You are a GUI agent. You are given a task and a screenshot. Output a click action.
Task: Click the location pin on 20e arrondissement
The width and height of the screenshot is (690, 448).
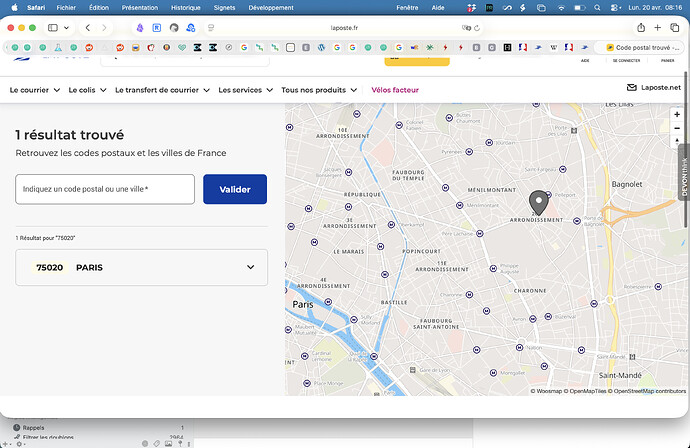tap(538, 203)
